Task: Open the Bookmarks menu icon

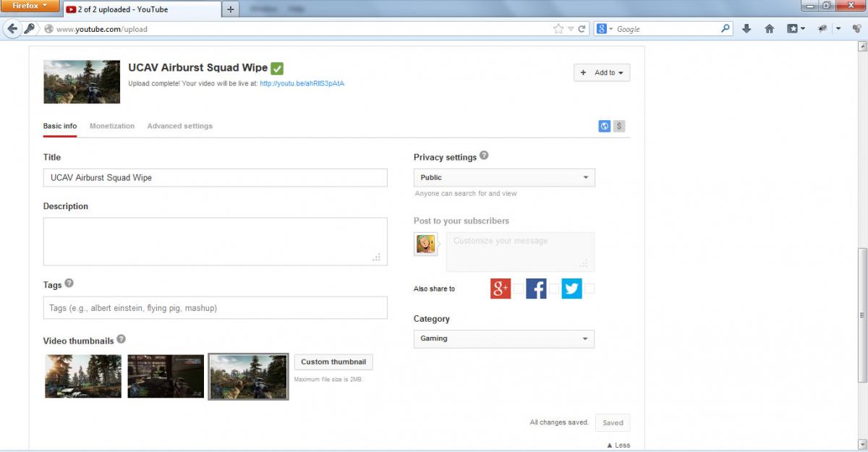Action: (792, 29)
